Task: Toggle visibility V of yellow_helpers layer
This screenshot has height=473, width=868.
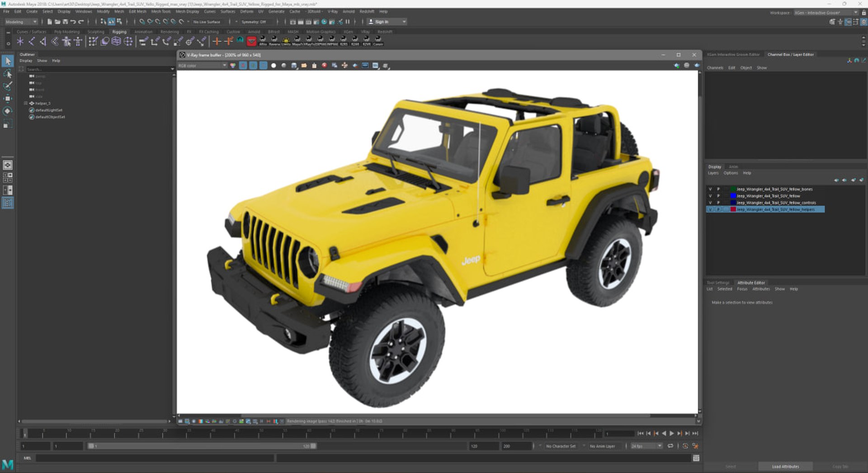Action: point(710,209)
